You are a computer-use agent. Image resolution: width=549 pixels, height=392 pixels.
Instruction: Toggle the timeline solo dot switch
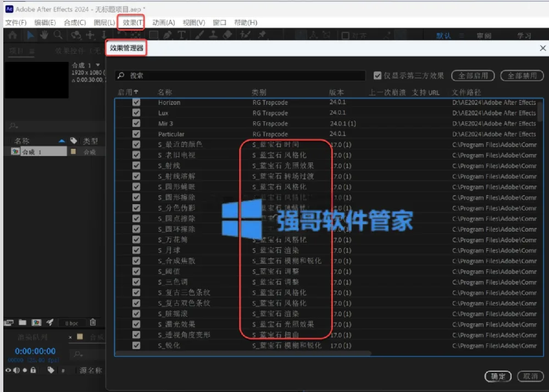[25, 370]
